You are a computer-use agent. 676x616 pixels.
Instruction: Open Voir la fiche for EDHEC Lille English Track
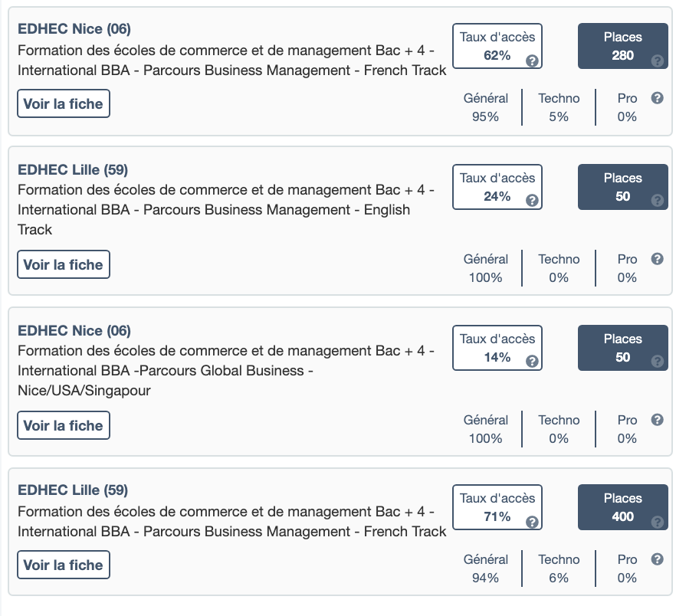coord(64,265)
